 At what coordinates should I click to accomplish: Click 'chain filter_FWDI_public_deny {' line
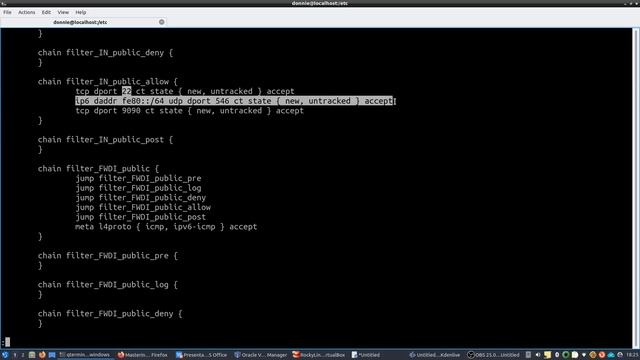pyautogui.click(x=110, y=314)
